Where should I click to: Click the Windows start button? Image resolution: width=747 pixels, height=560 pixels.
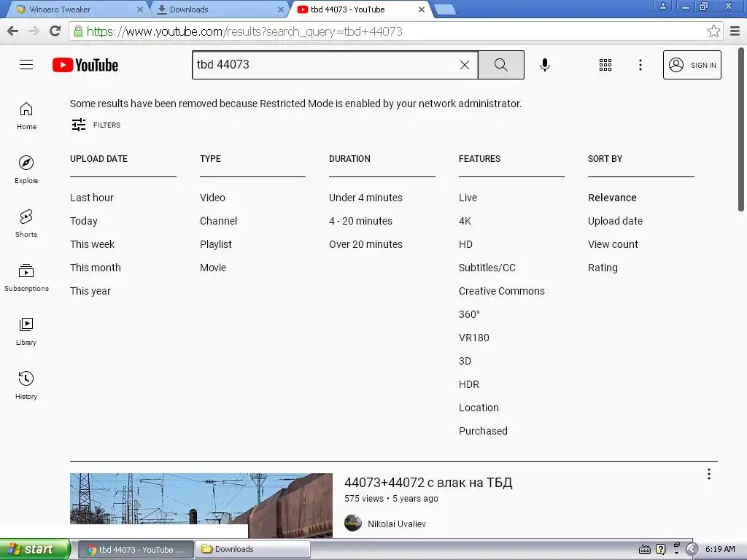35,549
